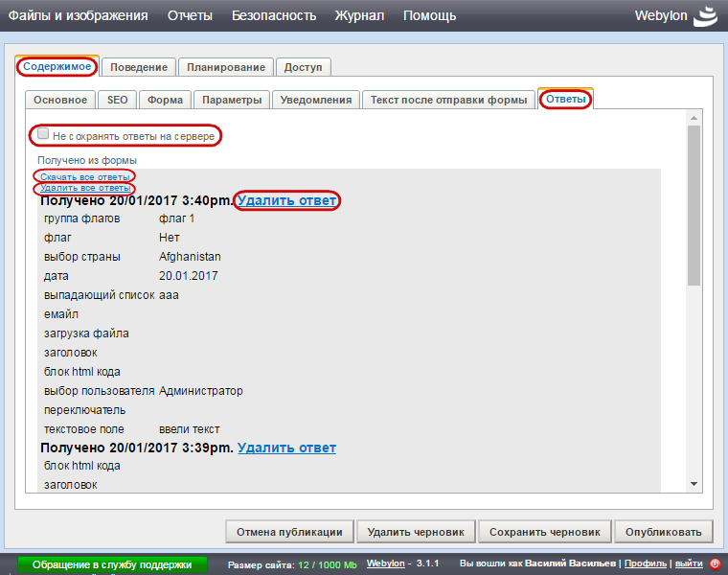Select the Ответы sub-tab
The image size is (728, 575).
tap(565, 99)
